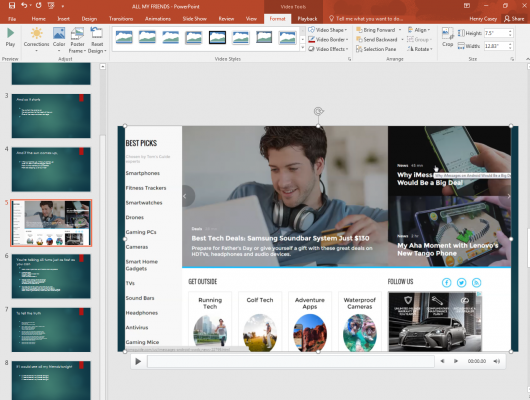The image size is (530, 400).
Task: Open the Selection Pane
Action: (376, 49)
